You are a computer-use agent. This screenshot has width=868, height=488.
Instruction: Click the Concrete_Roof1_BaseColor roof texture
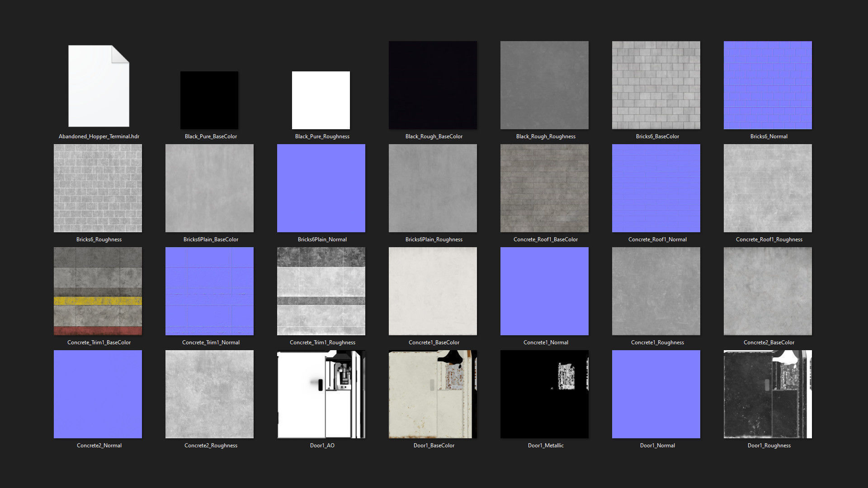pos(544,188)
